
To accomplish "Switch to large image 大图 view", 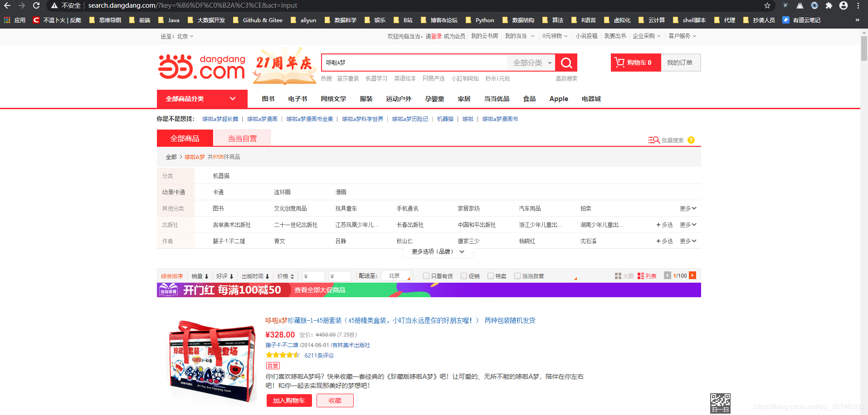I will (624, 276).
